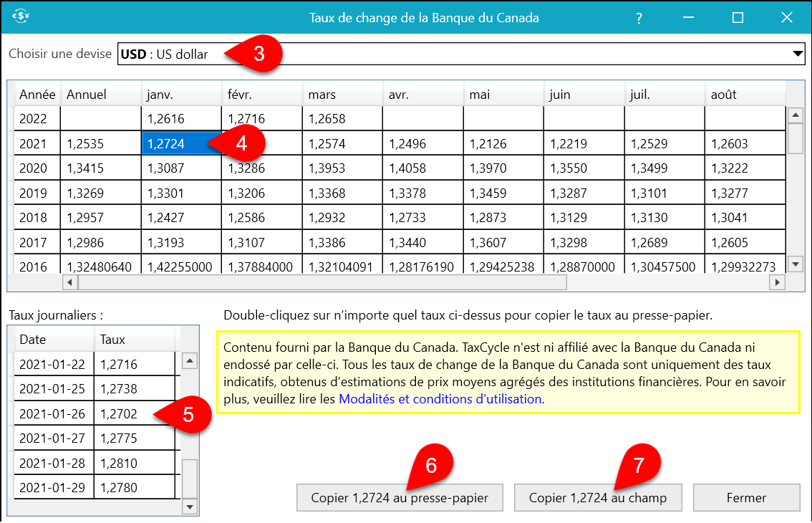
Task: Select the 2020 March rate 1,3953
Action: (x=342, y=168)
